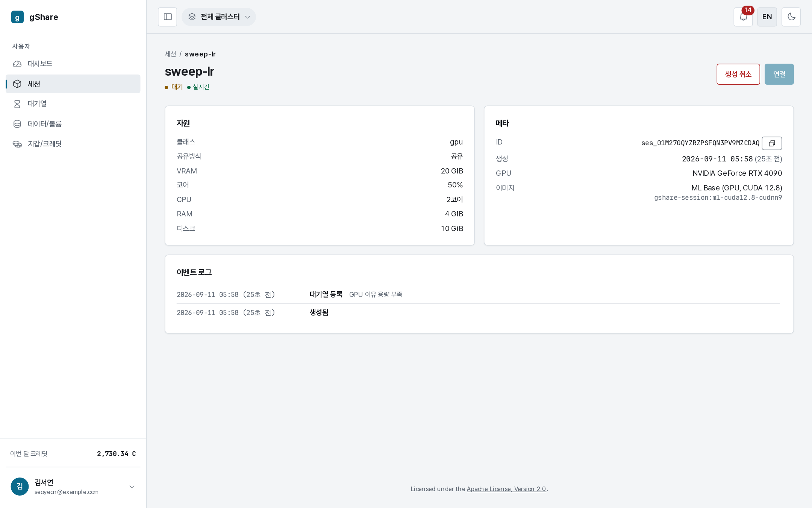Select 세션 sidebar item
The width and height of the screenshot is (812, 508).
pos(73,84)
